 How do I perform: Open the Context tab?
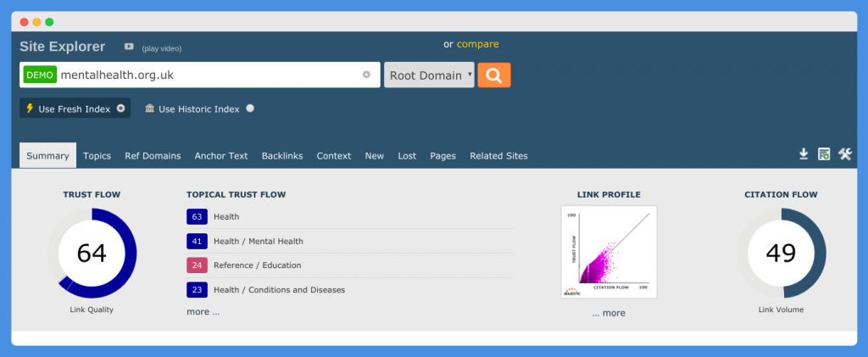click(334, 155)
